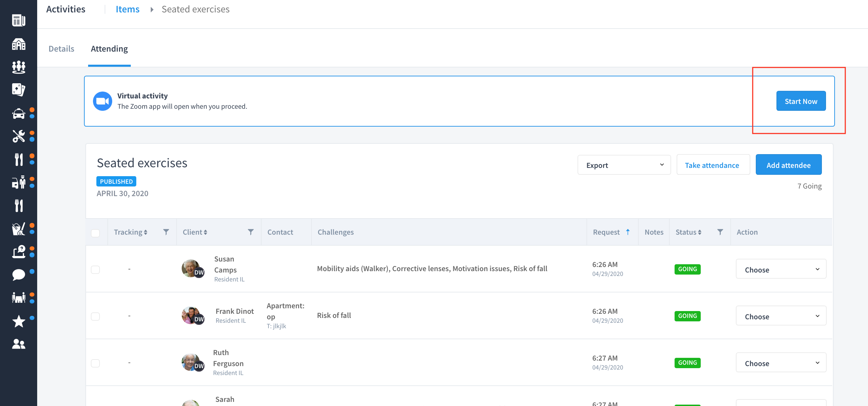868x406 pixels.
Task: Click the GOING status badge for Frank Dinot
Action: (x=687, y=316)
